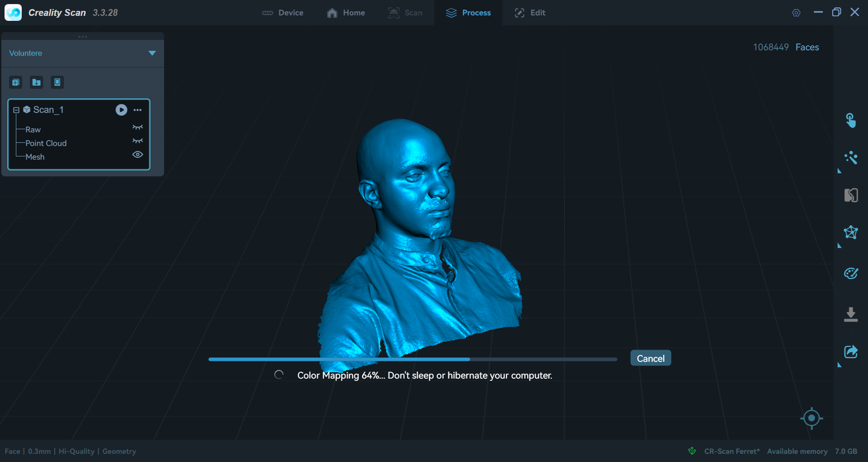Click the 0.3mm resolution status text
868x462 pixels.
pos(39,451)
